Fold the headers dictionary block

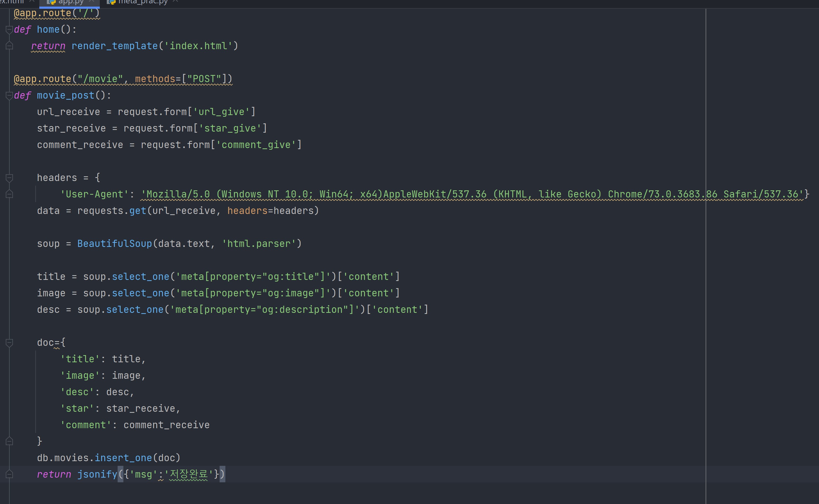[x=9, y=178]
